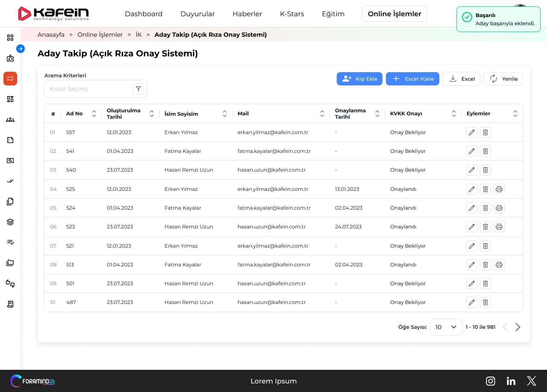Print the row with Ad No 513
This screenshot has height=392, width=547.
pyautogui.click(x=499, y=265)
